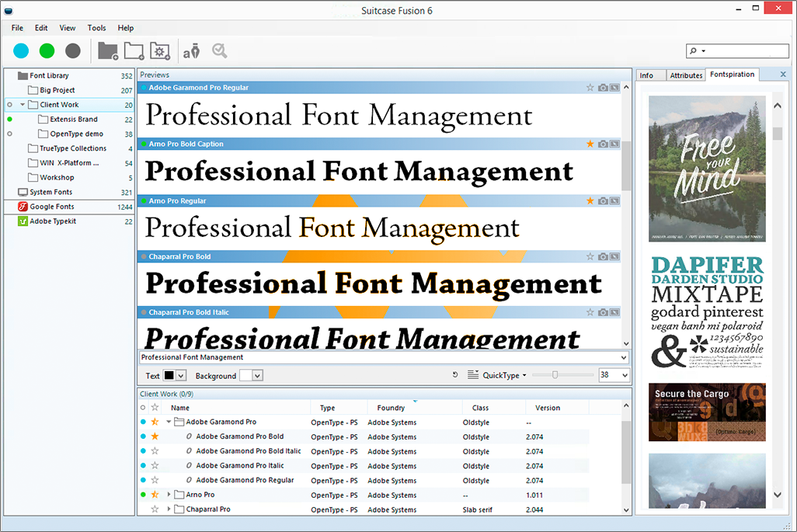Click camera snapshot icon on Arno Pro Regular preview
797x532 pixels.
coord(603,200)
